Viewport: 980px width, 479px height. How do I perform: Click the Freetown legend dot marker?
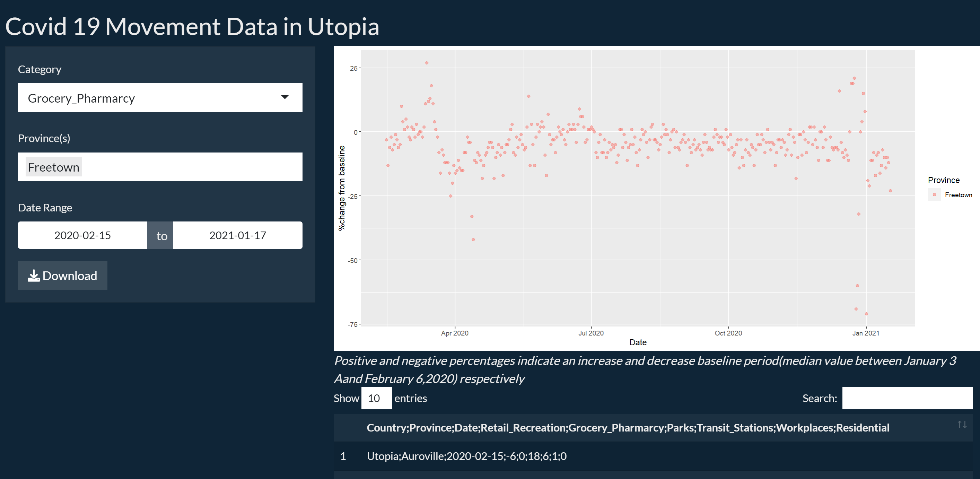point(934,194)
